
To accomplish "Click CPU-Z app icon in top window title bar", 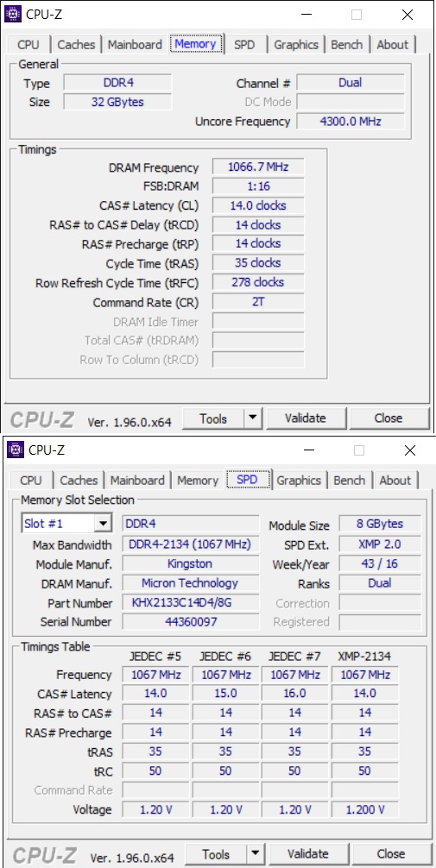I will coord(12,15).
